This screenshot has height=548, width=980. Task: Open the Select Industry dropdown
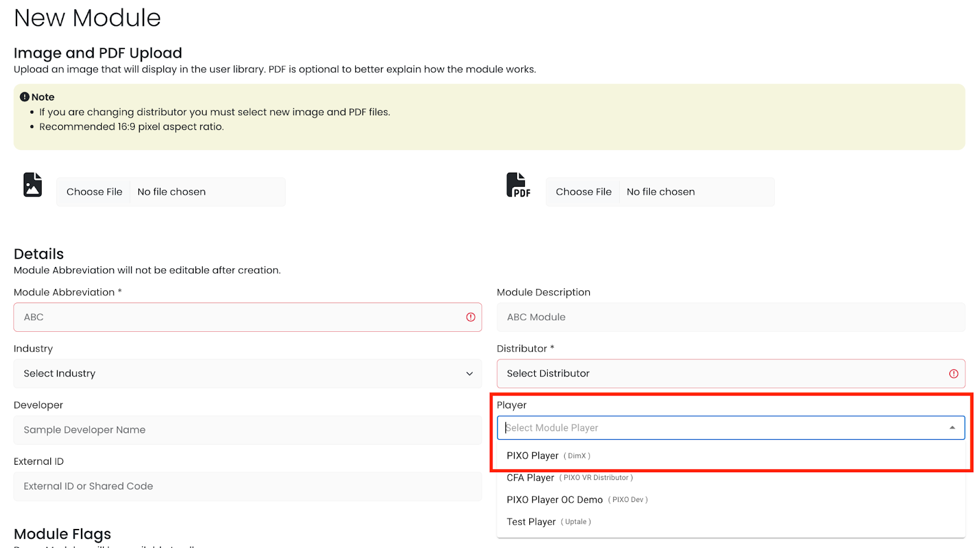(247, 373)
